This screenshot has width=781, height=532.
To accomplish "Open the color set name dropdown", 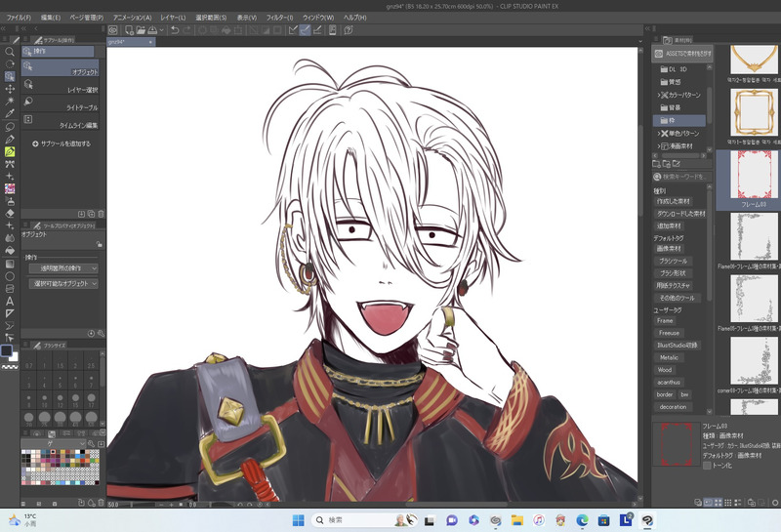I will pyautogui.click(x=54, y=443).
